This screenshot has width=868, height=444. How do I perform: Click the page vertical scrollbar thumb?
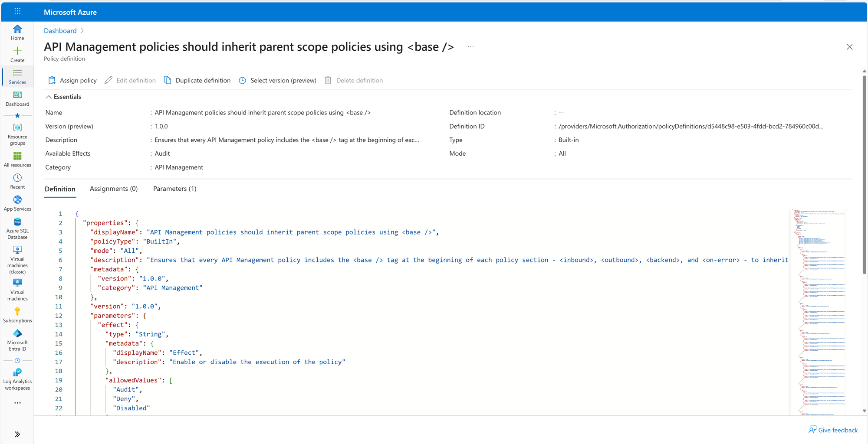[864, 175]
